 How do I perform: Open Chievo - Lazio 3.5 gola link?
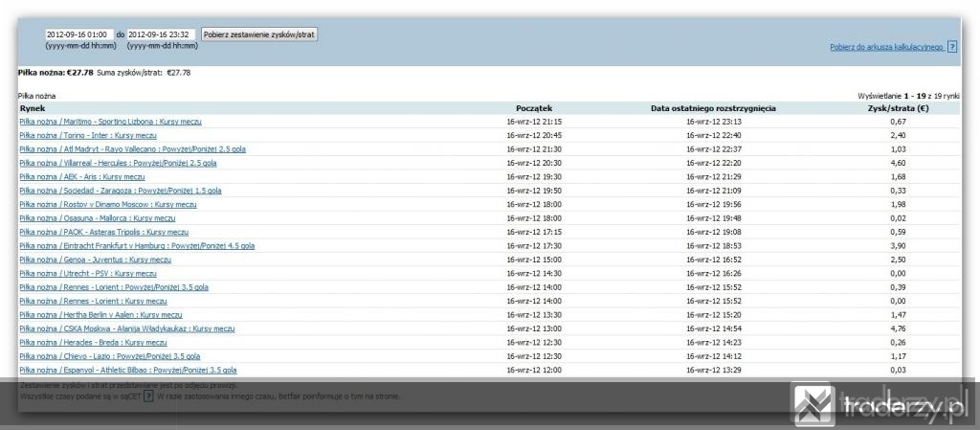(x=110, y=355)
